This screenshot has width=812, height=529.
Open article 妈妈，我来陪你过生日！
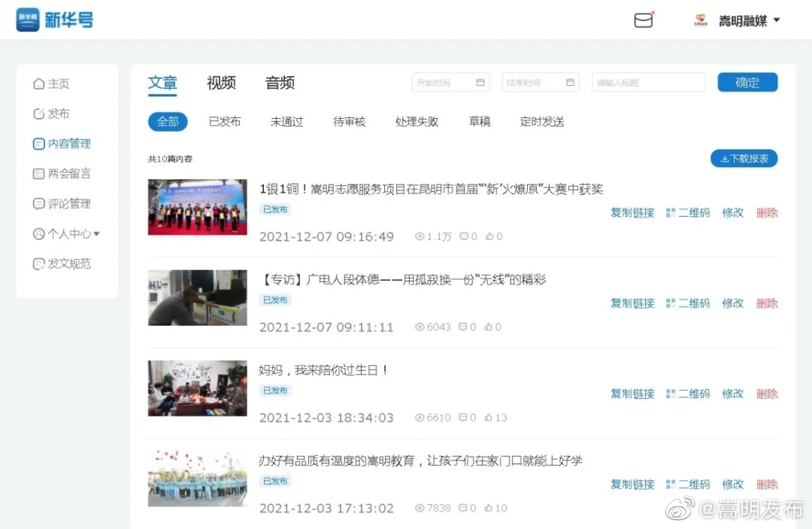[x=323, y=370]
